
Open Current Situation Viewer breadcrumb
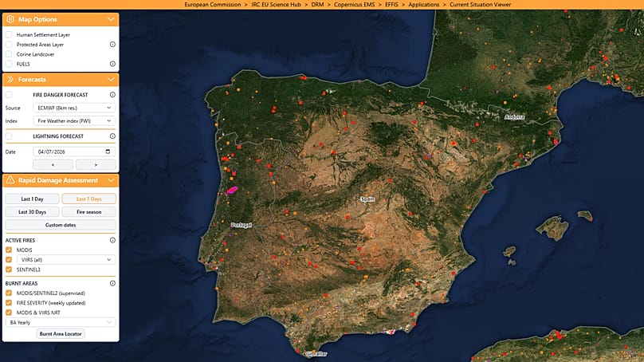pos(480,5)
